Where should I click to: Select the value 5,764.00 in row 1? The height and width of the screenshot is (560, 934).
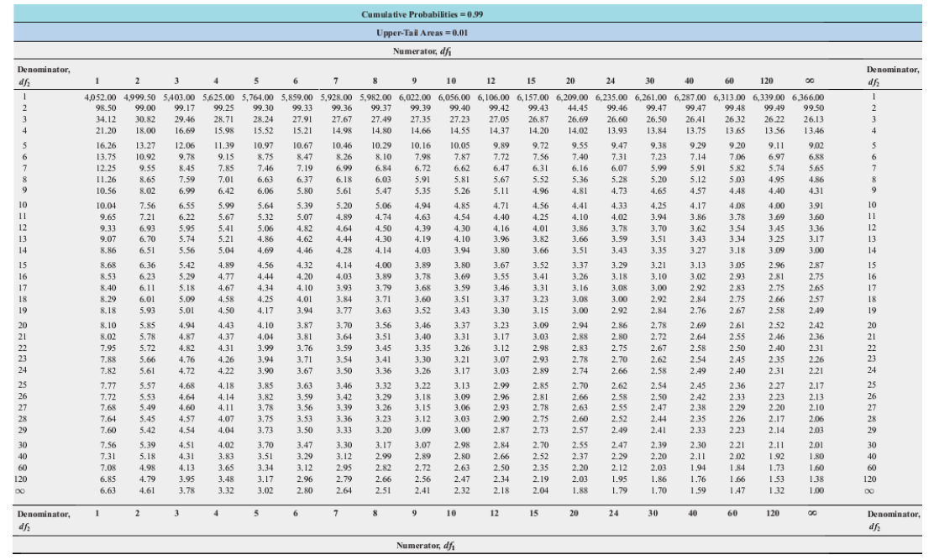(257, 97)
